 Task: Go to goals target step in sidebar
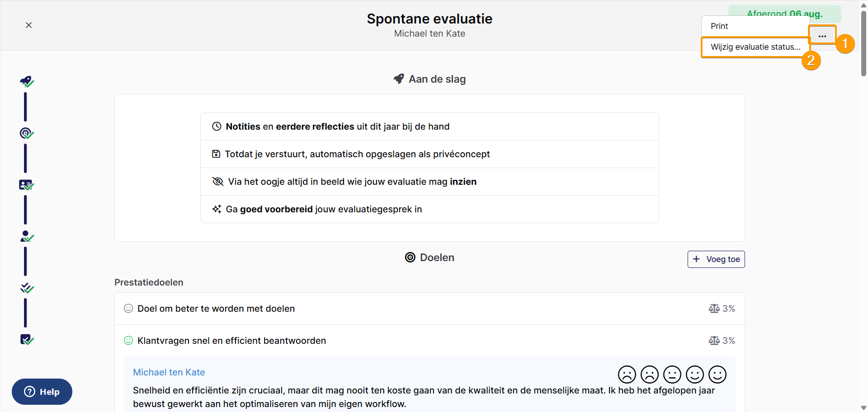[27, 133]
